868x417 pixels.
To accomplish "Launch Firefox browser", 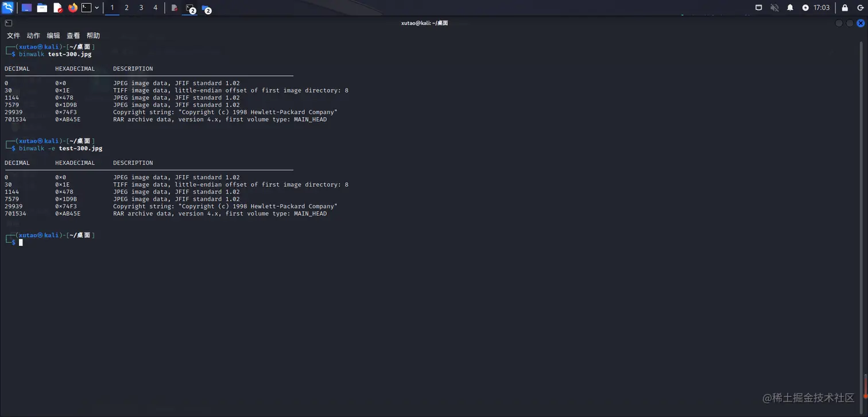I will click(x=72, y=7).
